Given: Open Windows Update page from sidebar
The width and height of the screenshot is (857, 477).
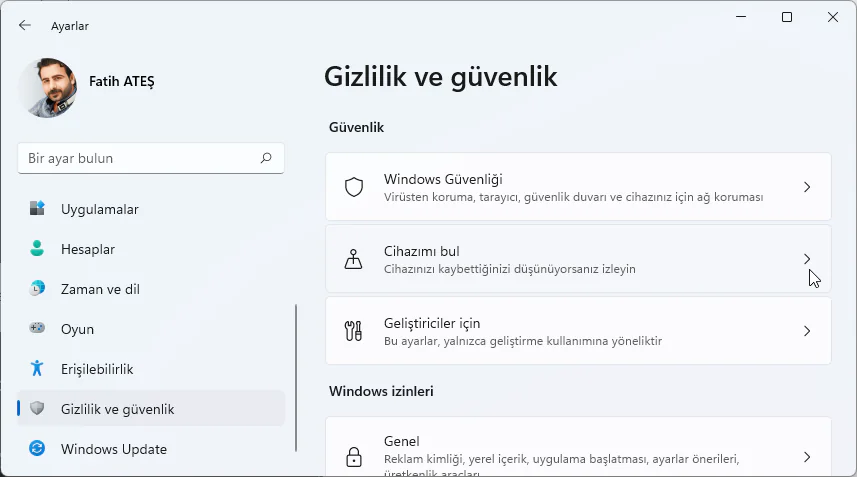Looking at the screenshot, I should coord(114,449).
